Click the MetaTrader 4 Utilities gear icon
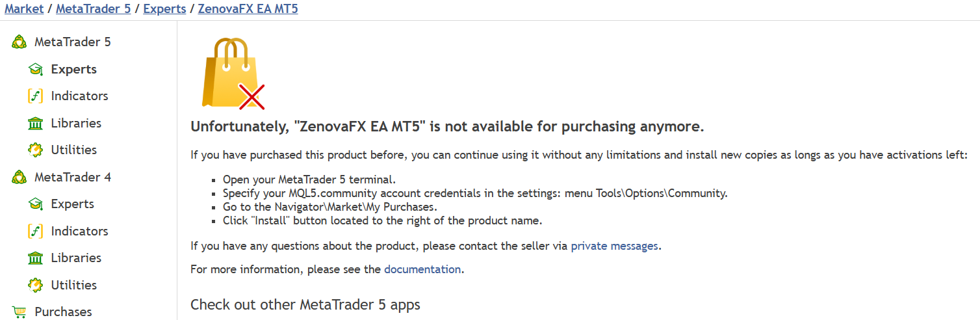The height and width of the screenshot is (320, 980). pos(35,286)
